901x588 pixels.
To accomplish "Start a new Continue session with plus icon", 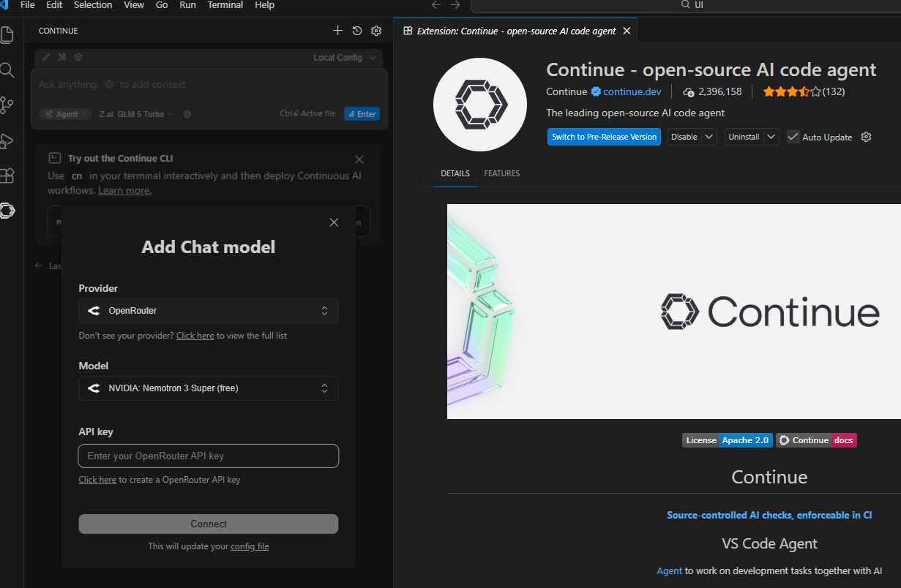I will pos(337,31).
